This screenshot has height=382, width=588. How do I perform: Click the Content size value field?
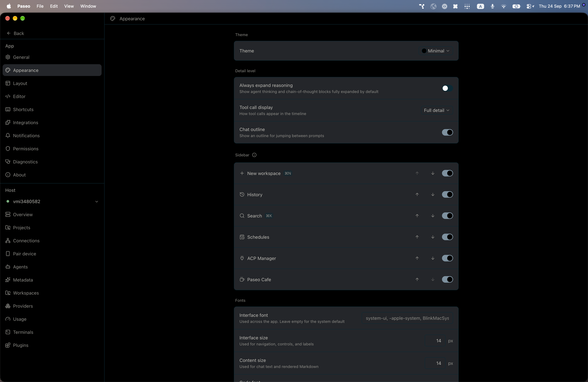point(435,363)
